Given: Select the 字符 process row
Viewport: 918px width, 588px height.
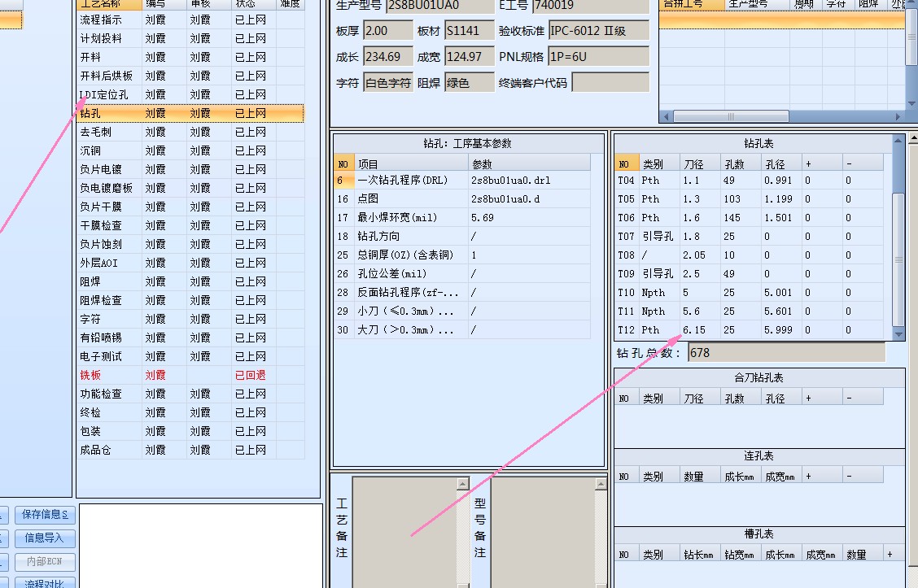Looking at the screenshot, I should [x=190, y=320].
